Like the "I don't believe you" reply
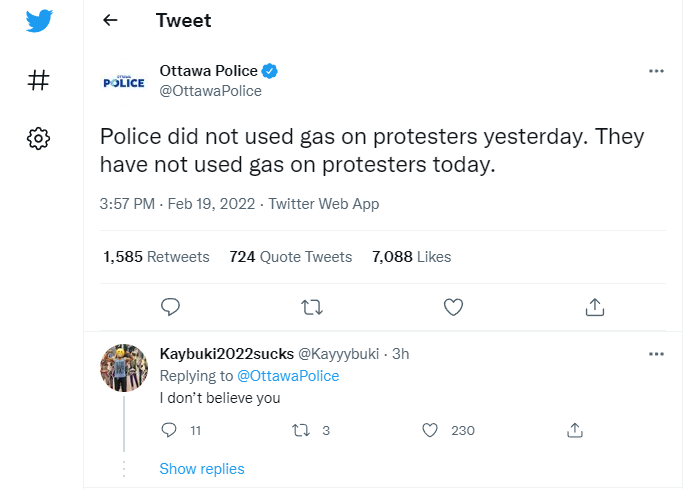The image size is (696, 489). coord(429,430)
